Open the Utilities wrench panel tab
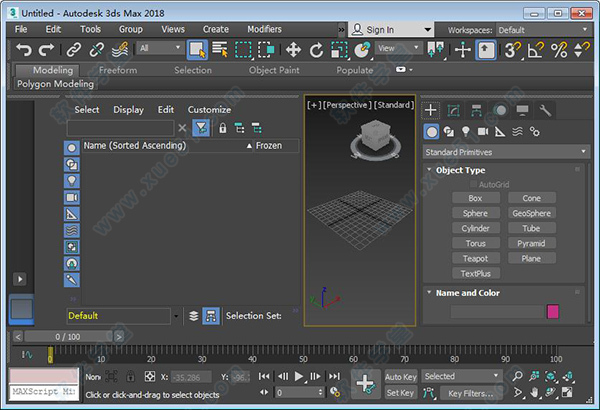 pos(545,111)
